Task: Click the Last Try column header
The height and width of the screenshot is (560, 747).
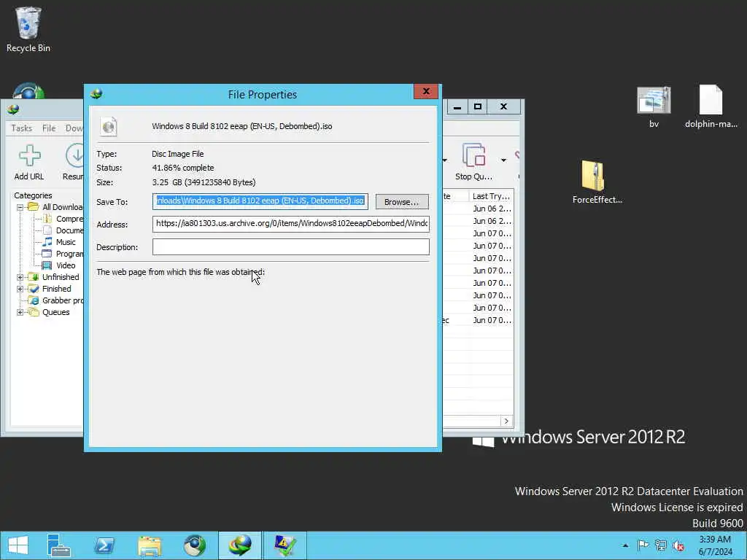Action: point(491,196)
